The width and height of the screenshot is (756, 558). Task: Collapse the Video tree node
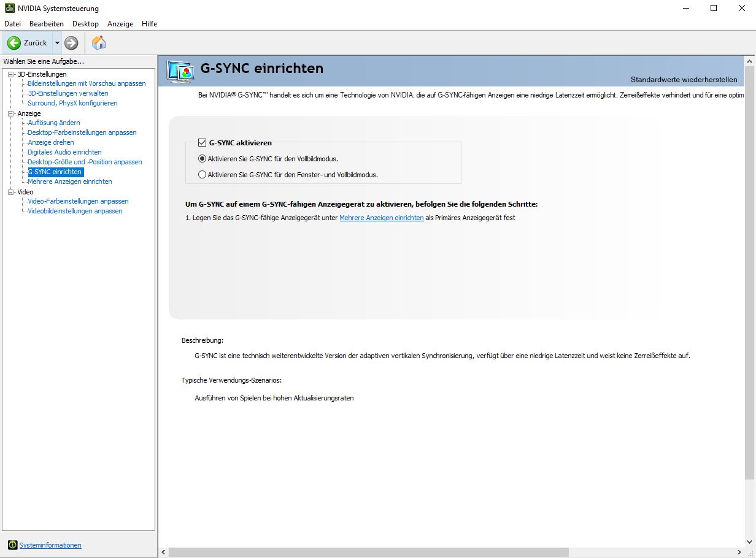click(x=10, y=192)
